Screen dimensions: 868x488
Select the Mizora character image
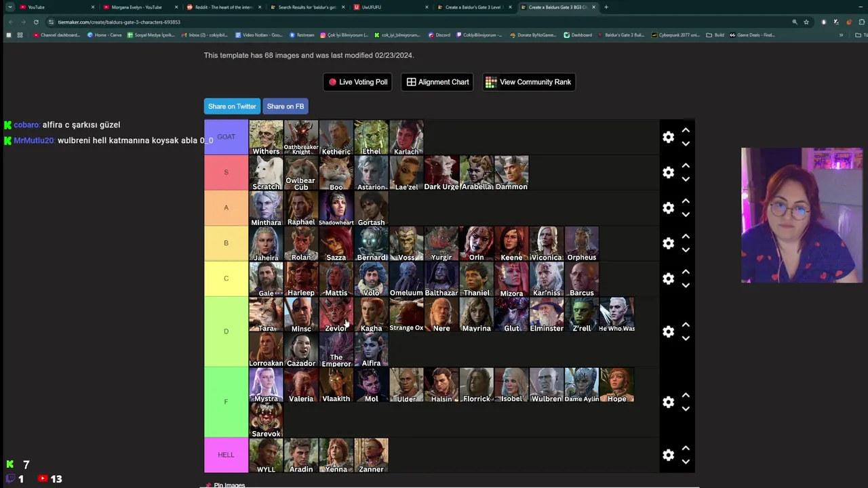point(511,279)
